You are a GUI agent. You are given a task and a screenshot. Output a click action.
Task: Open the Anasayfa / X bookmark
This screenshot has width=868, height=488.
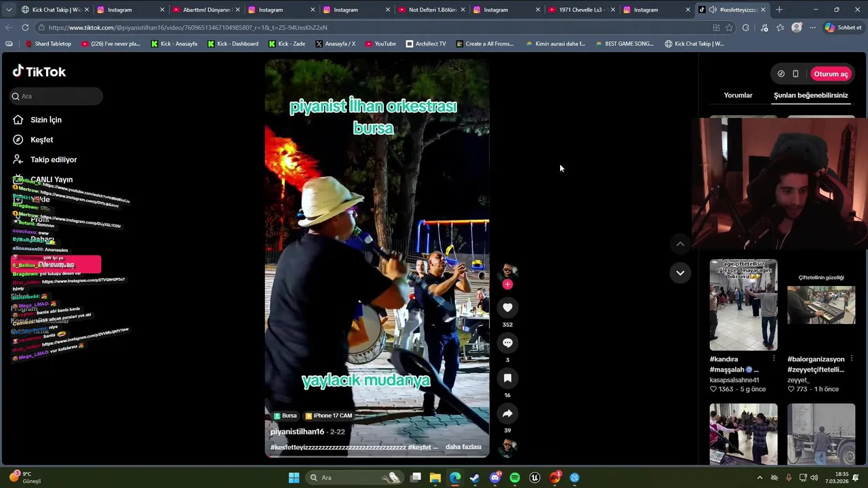[x=335, y=43]
